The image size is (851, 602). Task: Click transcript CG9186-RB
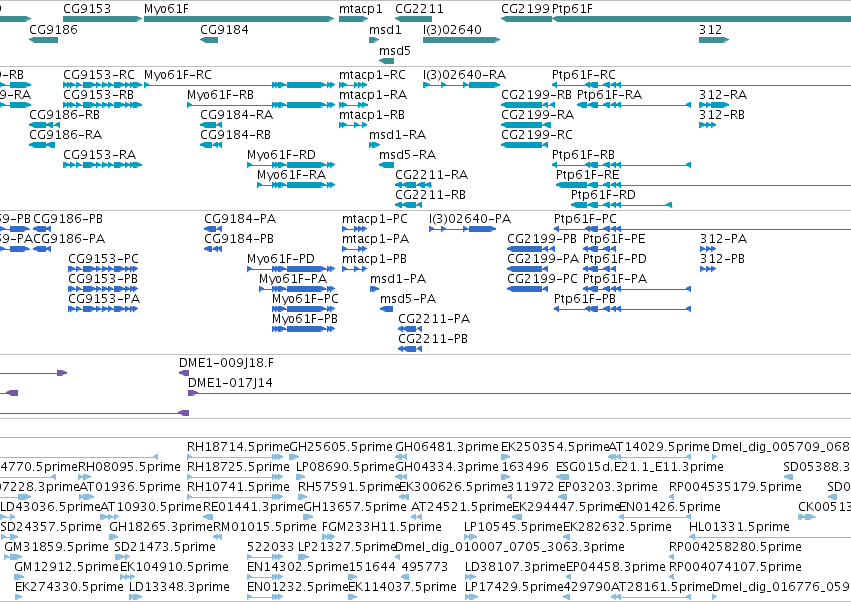[45, 125]
